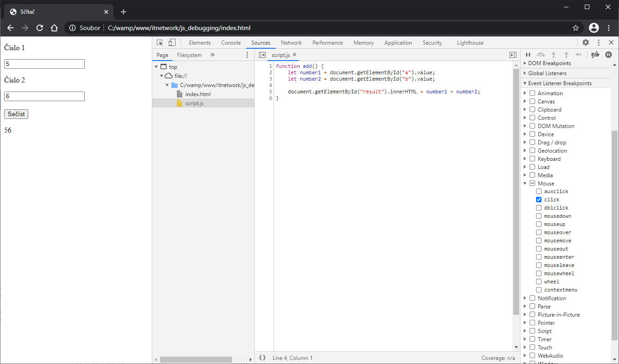Viewport: 619px width, 364px height.
Task: Enable the dblclick event breakpoint
Action: tap(539, 208)
